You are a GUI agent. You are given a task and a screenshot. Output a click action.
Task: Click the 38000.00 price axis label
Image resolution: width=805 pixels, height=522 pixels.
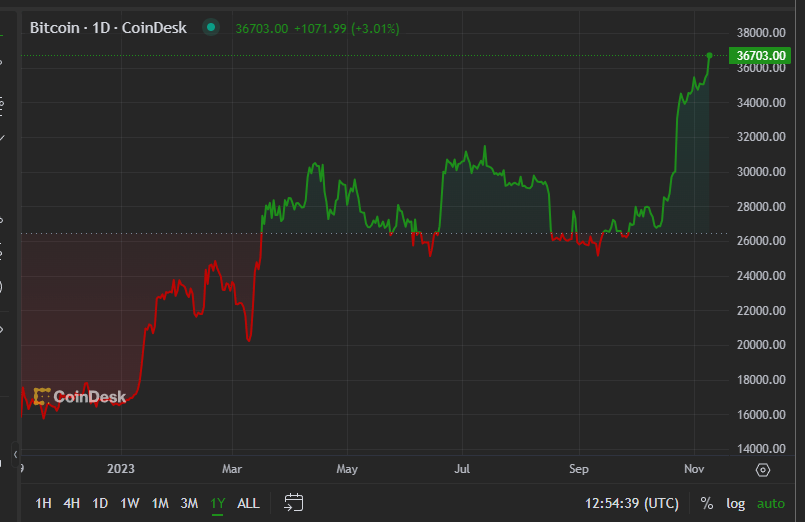pyautogui.click(x=761, y=33)
